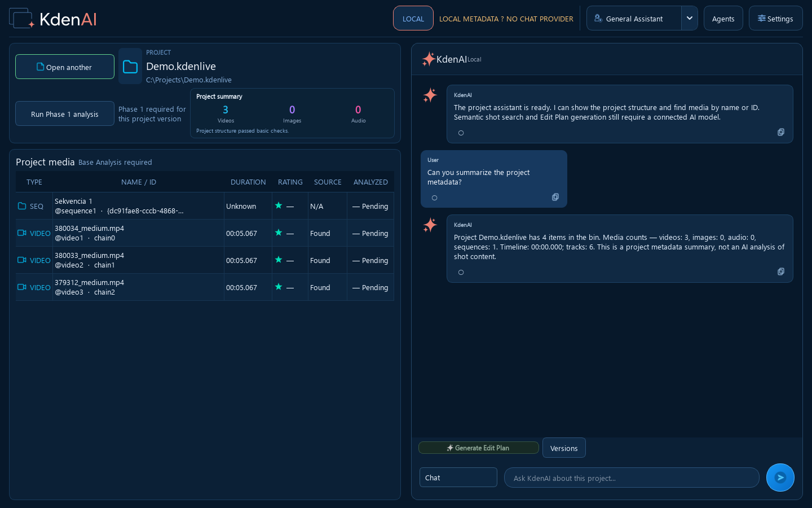Image resolution: width=812 pixels, height=508 pixels.
Task: Click the project folder icon beside Demo.kdenlive
Action: (x=130, y=67)
